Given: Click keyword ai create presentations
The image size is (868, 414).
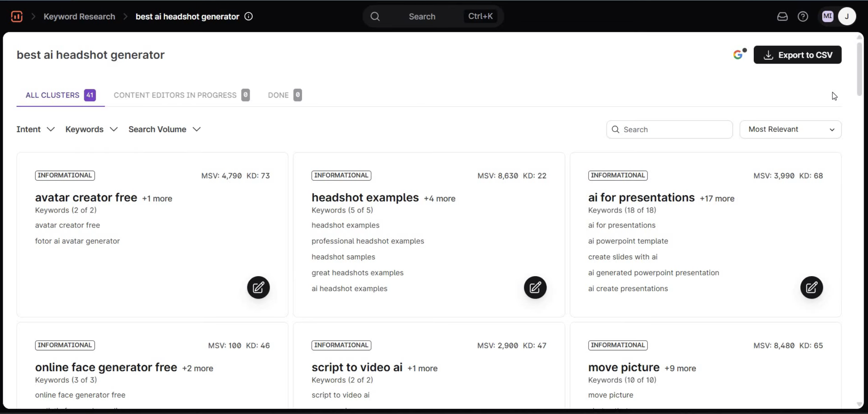Looking at the screenshot, I should (x=628, y=288).
